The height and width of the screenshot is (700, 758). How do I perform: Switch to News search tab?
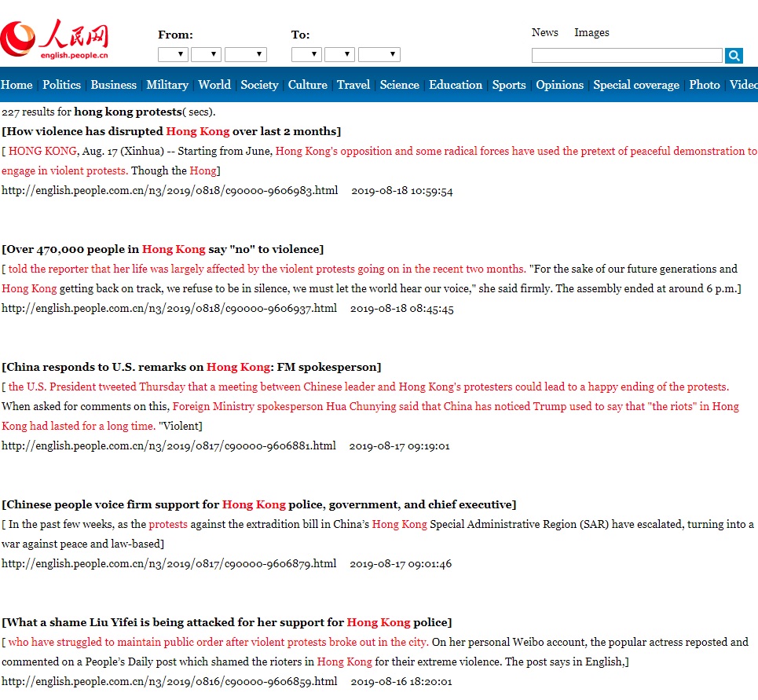point(545,32)
